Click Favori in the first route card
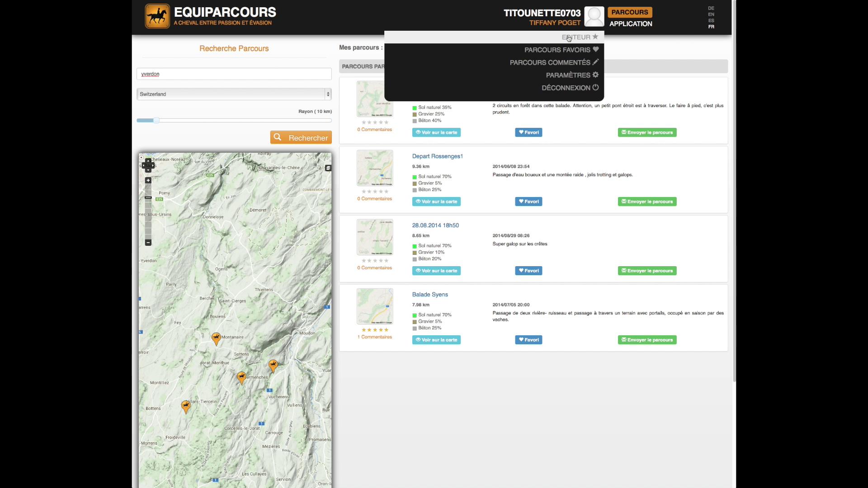The height and width of the screenshot is (488, 868). [x=528, y=132]
